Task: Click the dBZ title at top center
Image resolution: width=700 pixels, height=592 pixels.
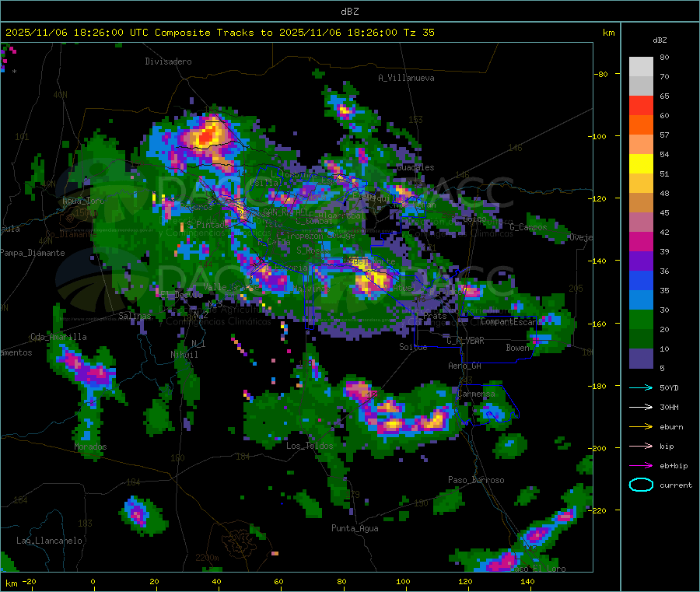Action: (x=349, y=11)
